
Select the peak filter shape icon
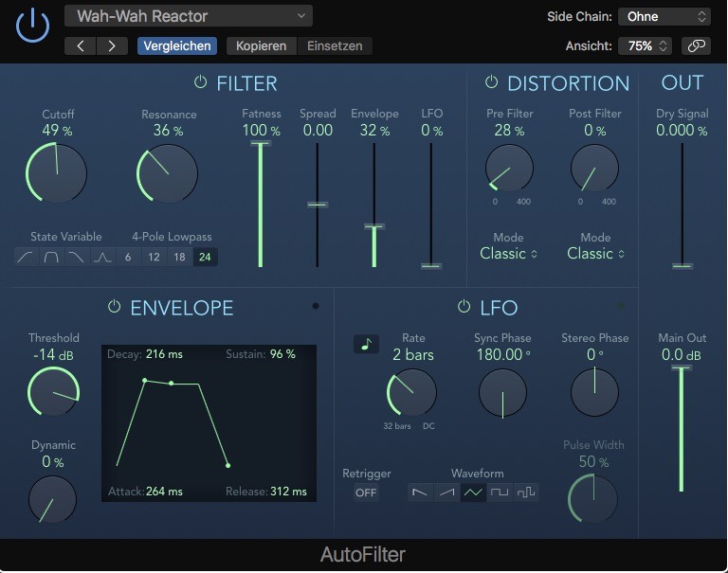101,257
